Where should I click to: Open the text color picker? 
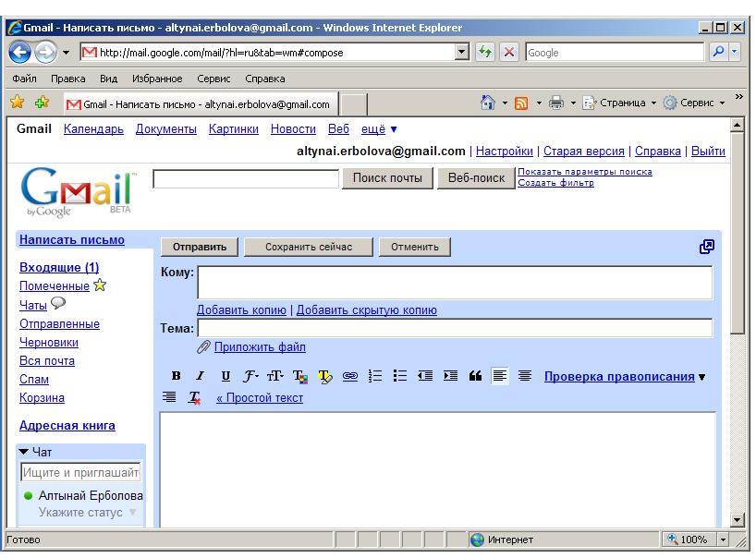(x=300, y=376)
